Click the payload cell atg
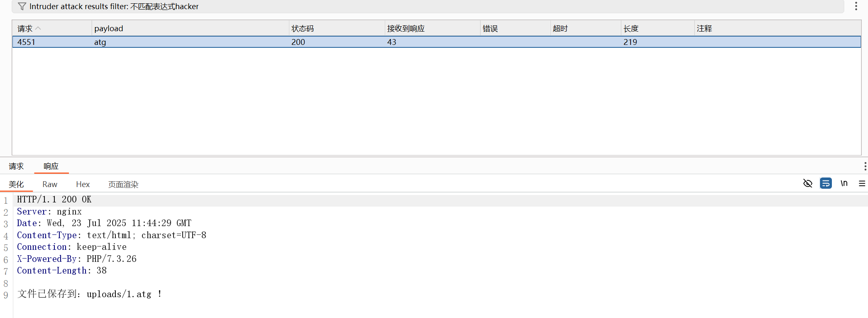This screenshot has height=318, width=868. coord(100,42)
